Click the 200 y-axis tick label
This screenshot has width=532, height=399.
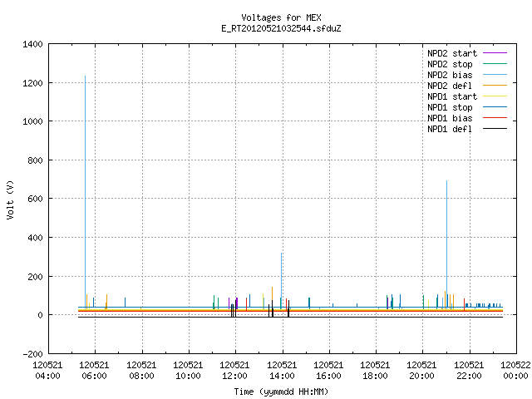click(x=35, y=277)
